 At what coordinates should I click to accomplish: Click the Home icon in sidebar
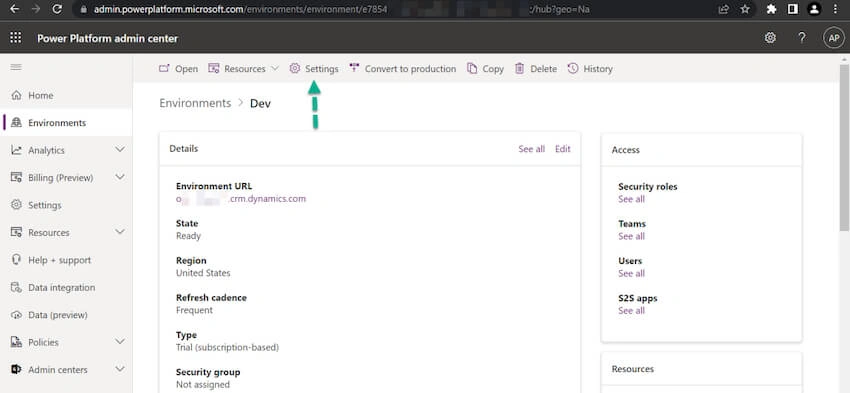coord(16,95)
